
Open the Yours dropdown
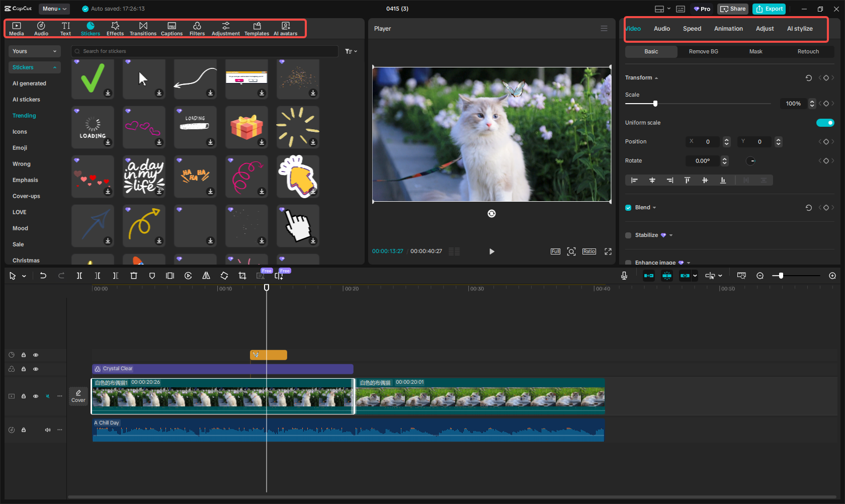34,51
